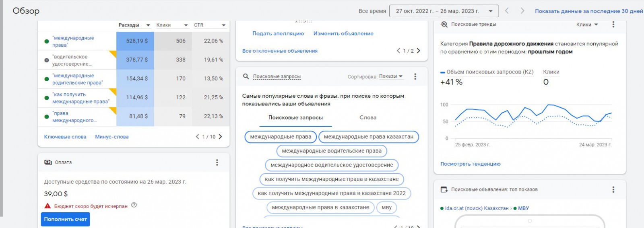
Task: Click CTR value 13,50 %
Action: point(213,78)
